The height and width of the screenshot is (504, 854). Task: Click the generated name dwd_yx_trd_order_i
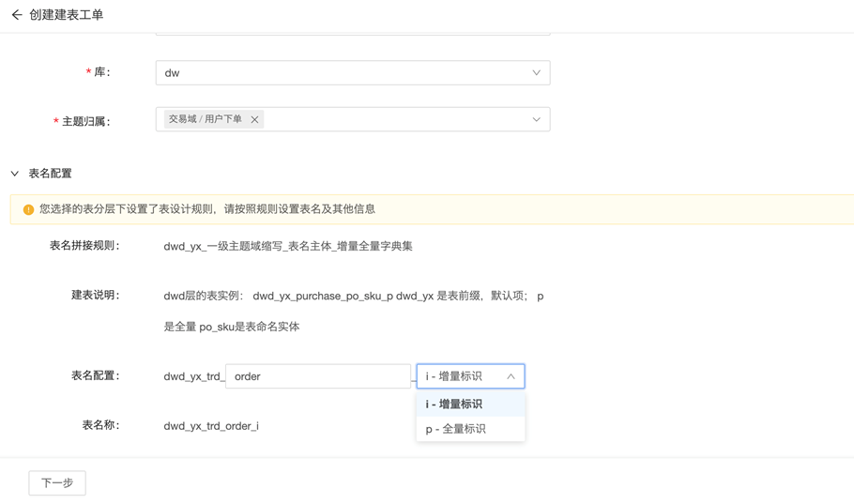point(211,426)
